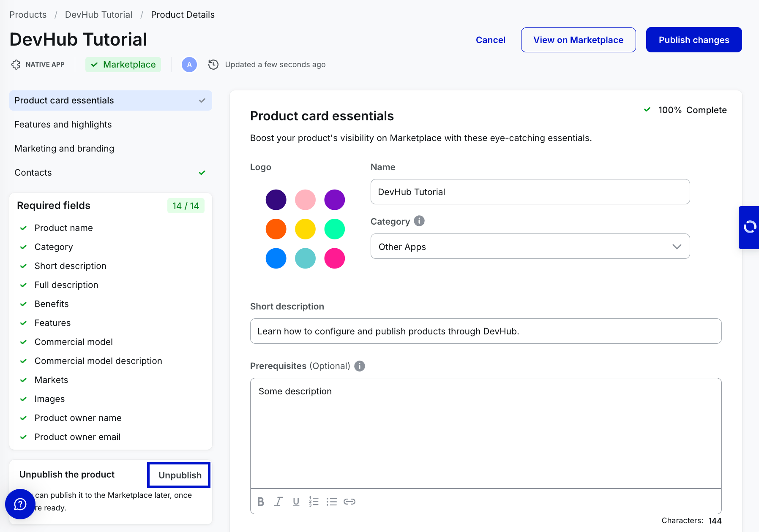Image resolution: width=759 pixels, height=532 pixels.
Task: Switch to the Contacts section
Action: pos(33,173)
